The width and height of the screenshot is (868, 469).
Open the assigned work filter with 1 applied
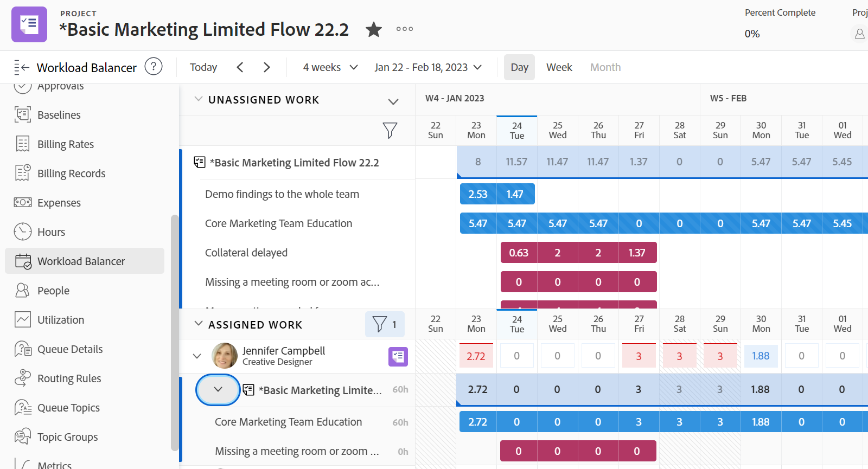tap(385, 324)
